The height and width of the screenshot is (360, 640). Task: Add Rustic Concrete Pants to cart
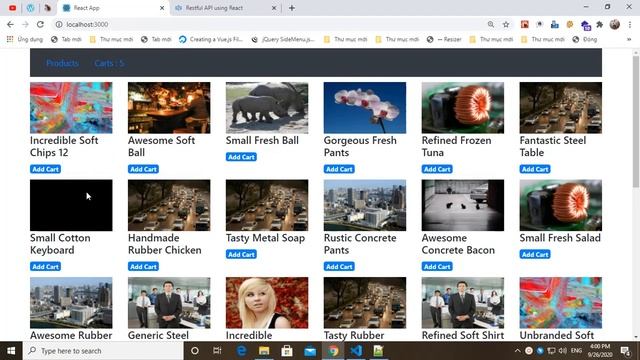tap(339, 267)
